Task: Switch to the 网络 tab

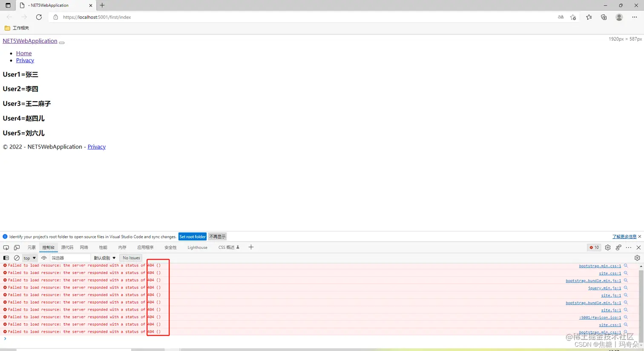Action: [84, 248]
